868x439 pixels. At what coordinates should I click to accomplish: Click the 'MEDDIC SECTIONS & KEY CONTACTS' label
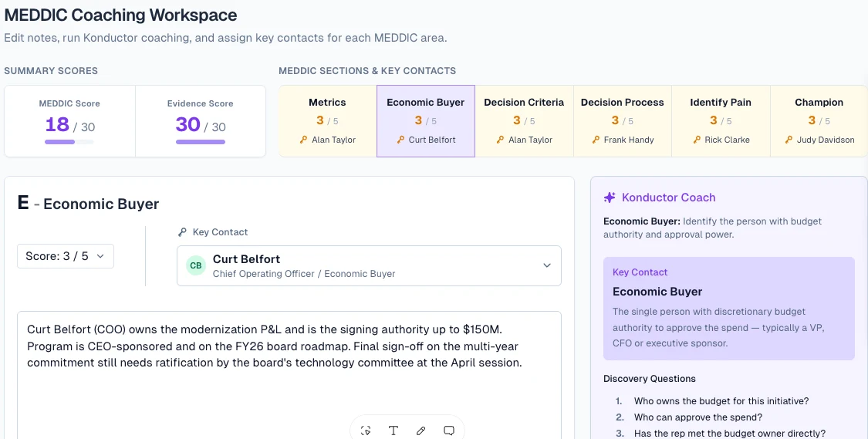(367, 71)
